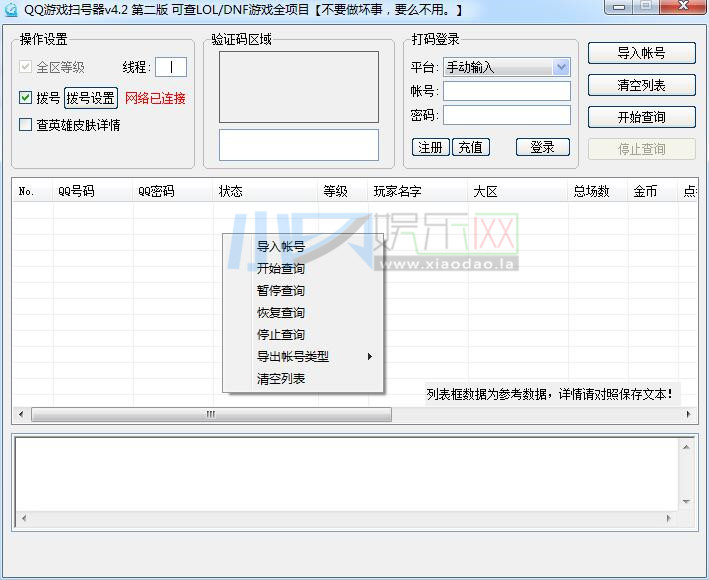
Task: Click the 金币 column header
Action: pos(653,191)
